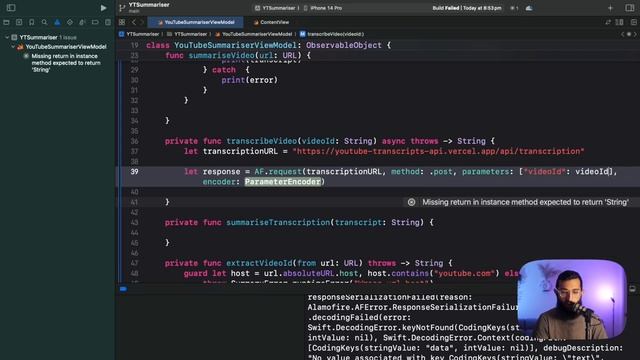Select YTSummariser scheme in toolbar
This screenshot has height=360, width=640.
pyautogui.click(x=275, y=8)
